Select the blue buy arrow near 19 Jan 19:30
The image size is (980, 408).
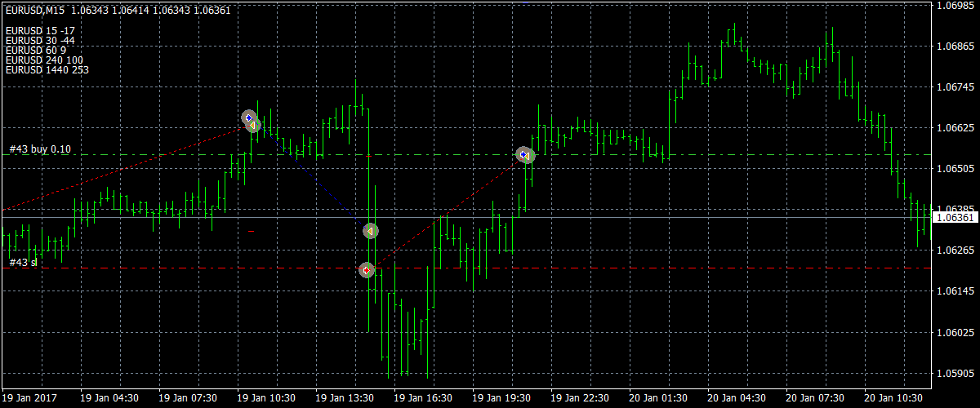coord(523,154)
